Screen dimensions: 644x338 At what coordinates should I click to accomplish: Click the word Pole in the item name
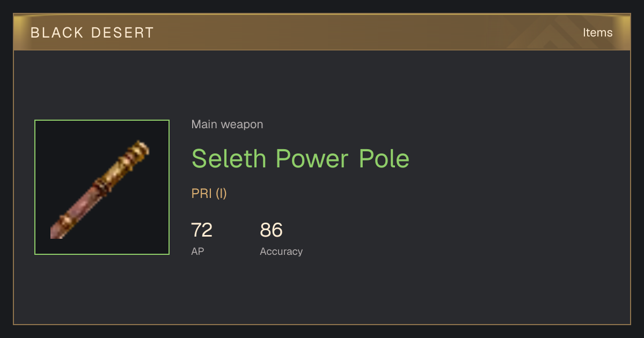(384, 158)
